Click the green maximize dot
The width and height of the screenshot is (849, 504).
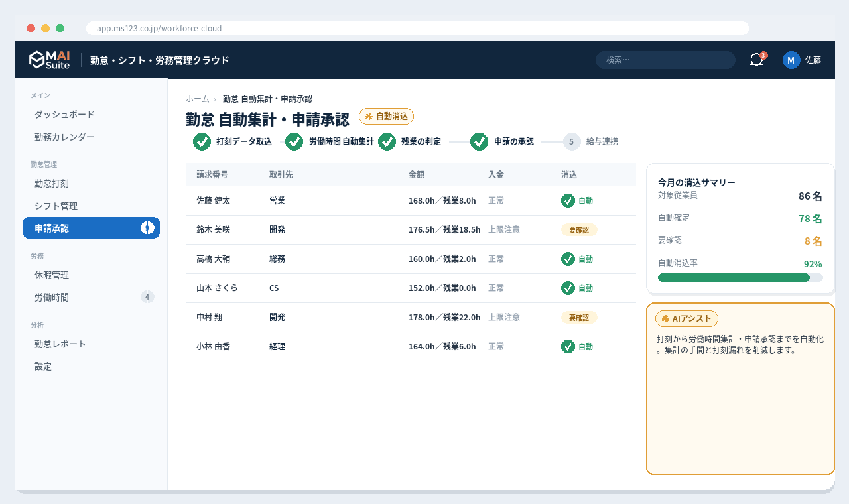pyautogui.click(x=60, y=28)
